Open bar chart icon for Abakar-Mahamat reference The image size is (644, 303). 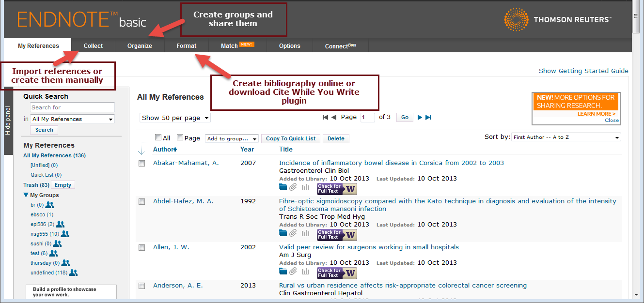pyautogui.click(x=305, y=187)
